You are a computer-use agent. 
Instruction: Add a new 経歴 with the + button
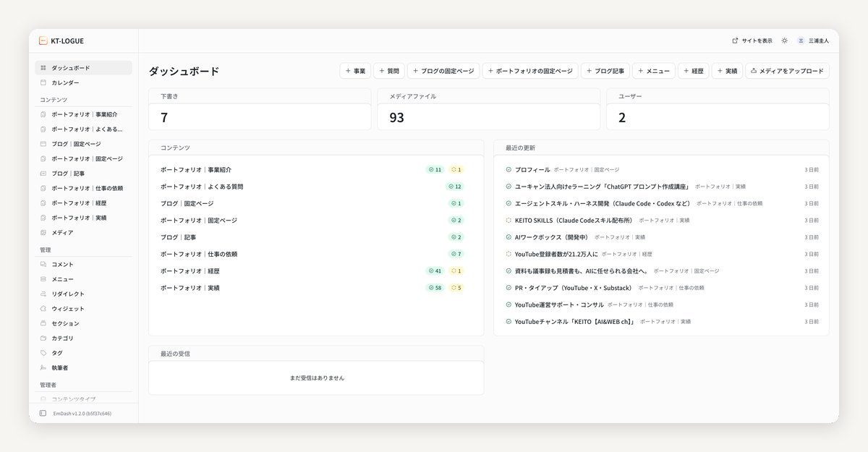694,71
